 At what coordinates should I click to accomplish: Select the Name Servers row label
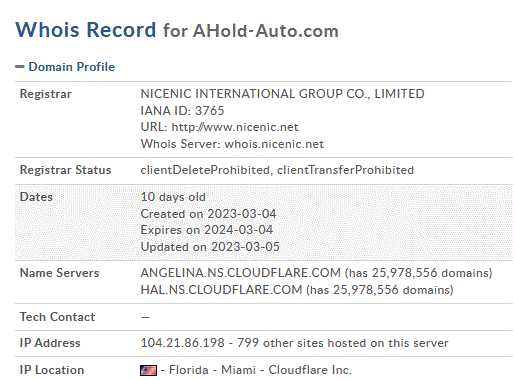coord(60,273)
